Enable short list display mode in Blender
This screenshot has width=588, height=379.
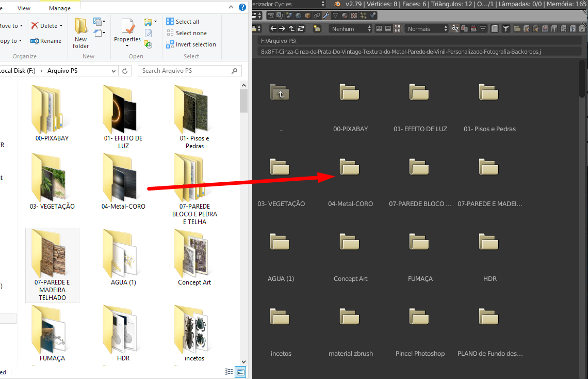point(379,28)
